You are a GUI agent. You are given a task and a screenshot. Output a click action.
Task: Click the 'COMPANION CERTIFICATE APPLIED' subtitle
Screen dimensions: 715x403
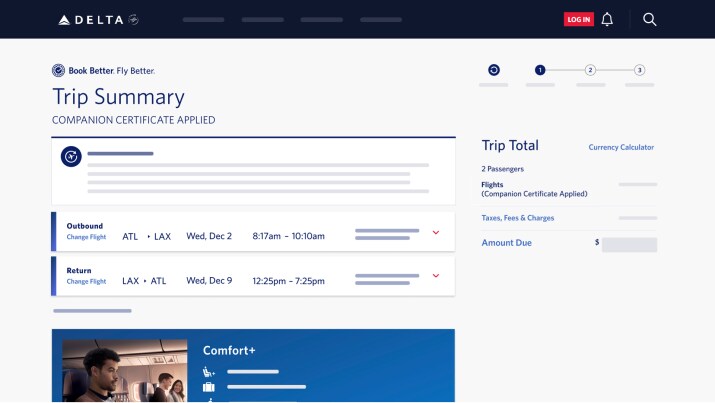click(x=134, y=120)
